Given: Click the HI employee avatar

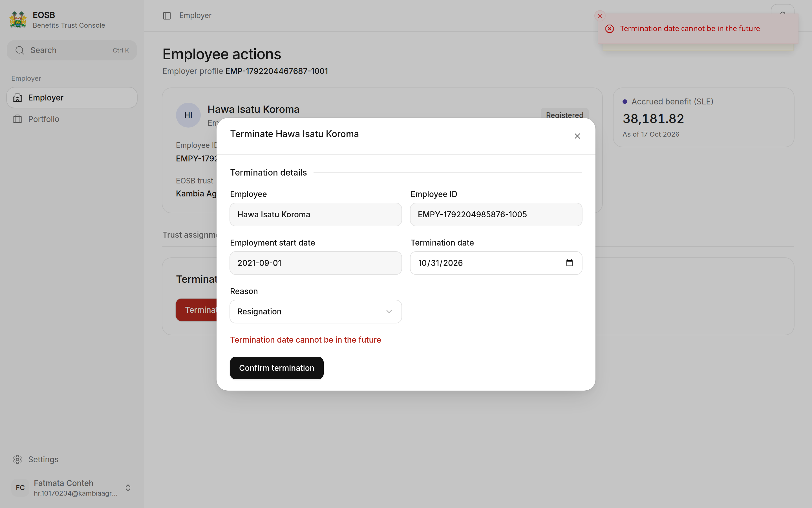Looking at the screenshot, I should 188,115.
